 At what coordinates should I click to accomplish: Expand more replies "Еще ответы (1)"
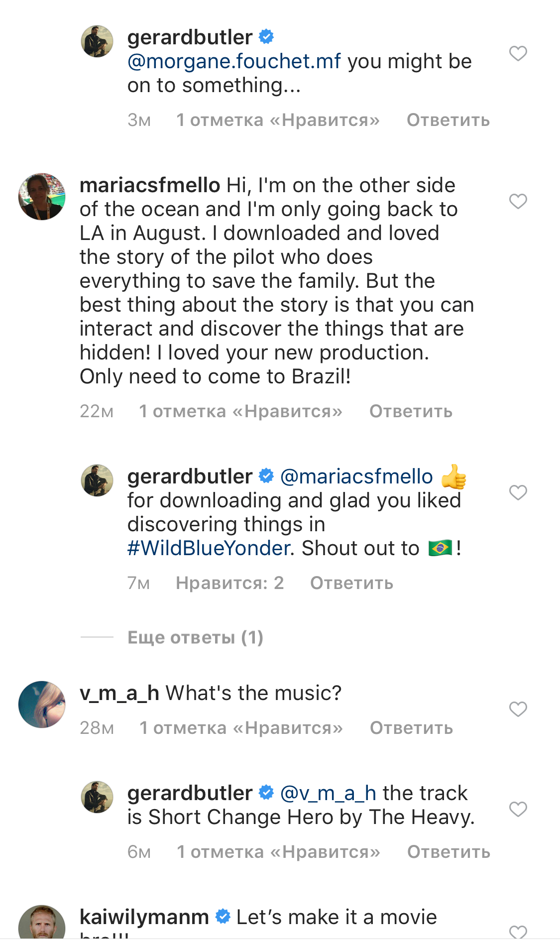pos(195,637)
